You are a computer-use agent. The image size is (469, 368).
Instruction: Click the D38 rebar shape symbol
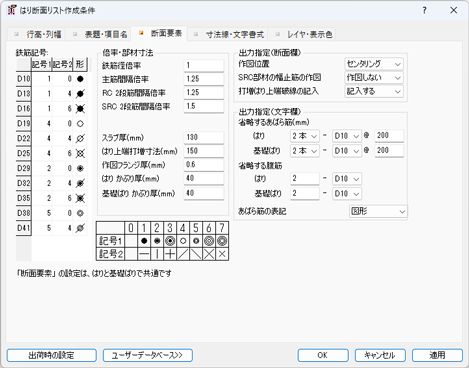click(80, 213)
